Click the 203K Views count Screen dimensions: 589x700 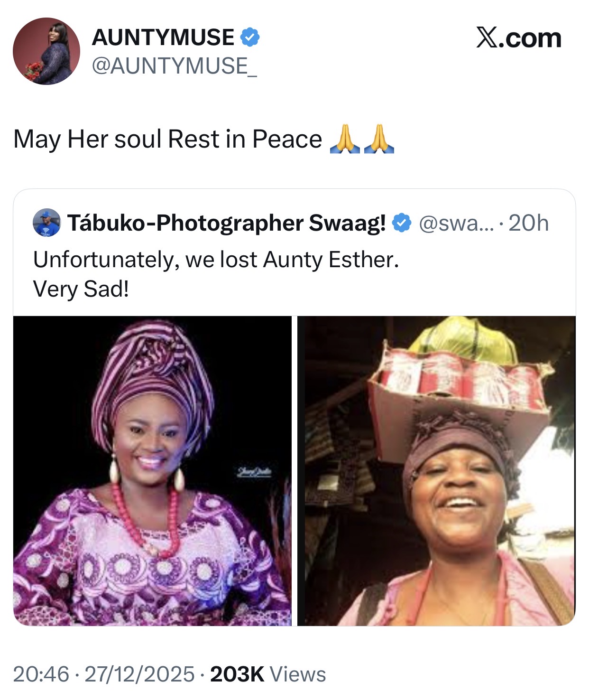[268, 674]
